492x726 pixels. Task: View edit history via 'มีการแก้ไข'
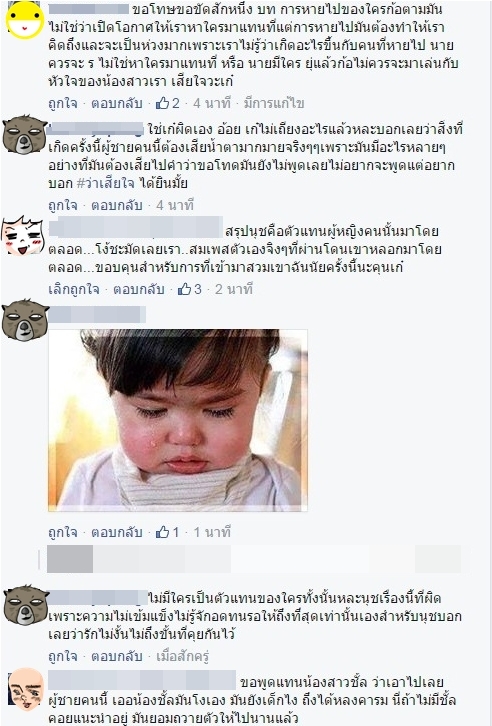click(274, 103)
